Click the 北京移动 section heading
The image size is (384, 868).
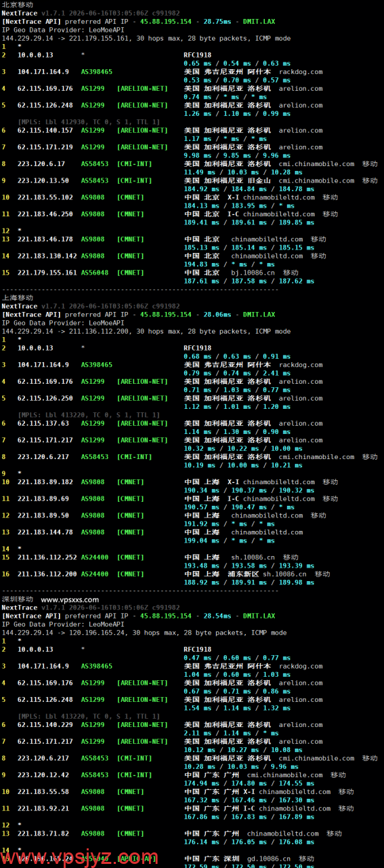pos(18,5)
